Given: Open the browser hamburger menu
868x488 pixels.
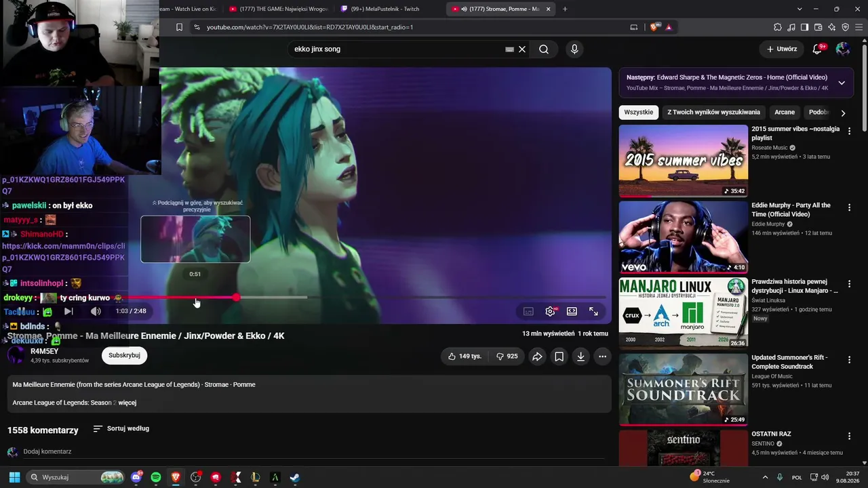Looking at the screenshot, I should click(x=859, y=27).
